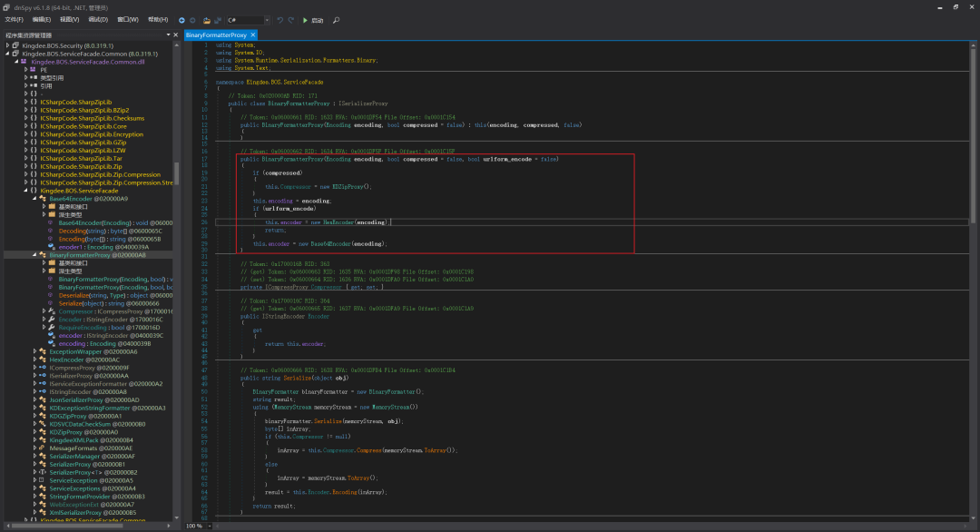Open the 调试(D) menu
The image size is (980, 532).
tap(98, 20)
